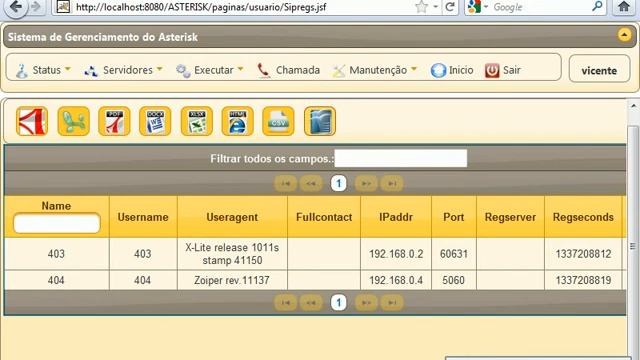Click the search magnifier icon

pos(597,6)
